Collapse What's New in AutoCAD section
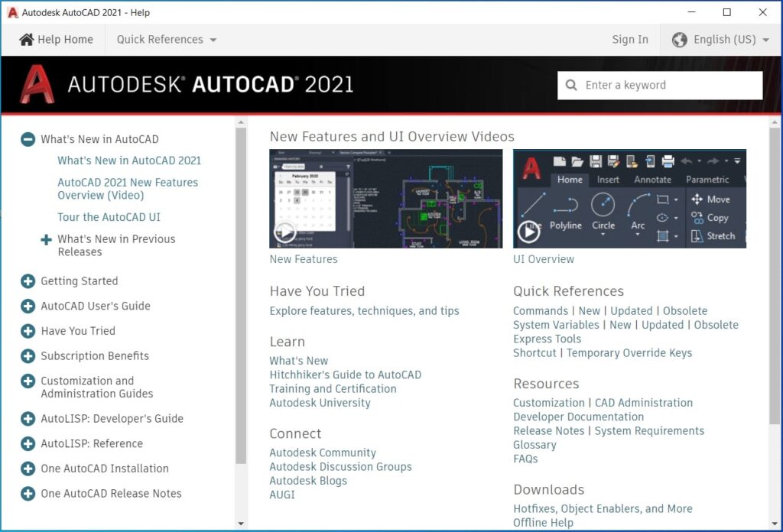 (28, 139)
